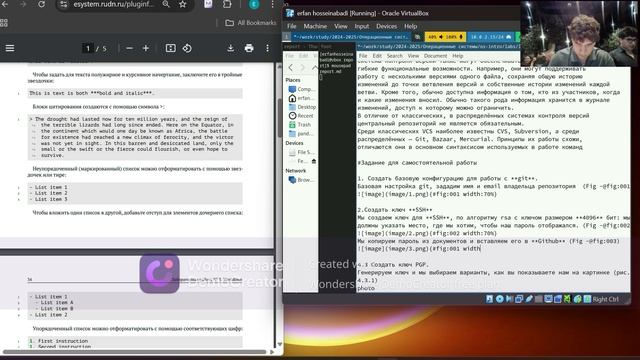The image size is (640, 360).
Task: Open the Chrome extensions puzzle icon
Action: click(x=227, y=4)
